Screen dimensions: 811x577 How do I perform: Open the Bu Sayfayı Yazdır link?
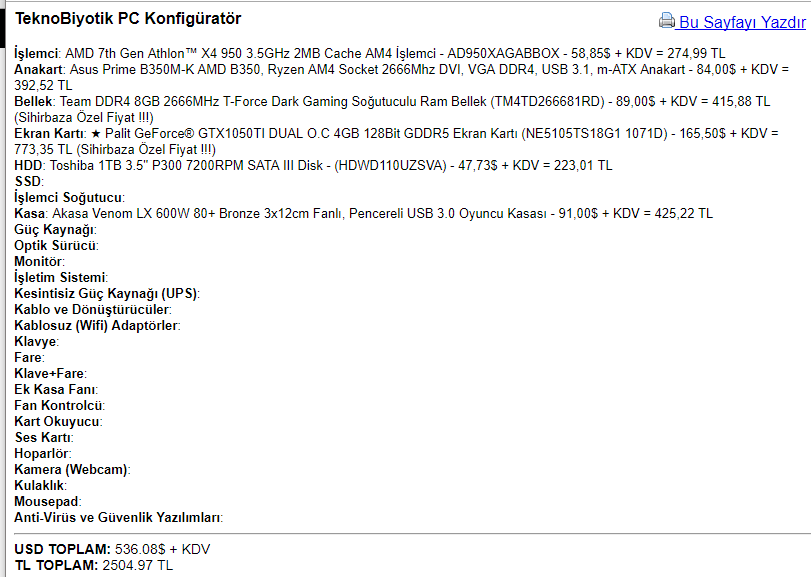[742, 22]
